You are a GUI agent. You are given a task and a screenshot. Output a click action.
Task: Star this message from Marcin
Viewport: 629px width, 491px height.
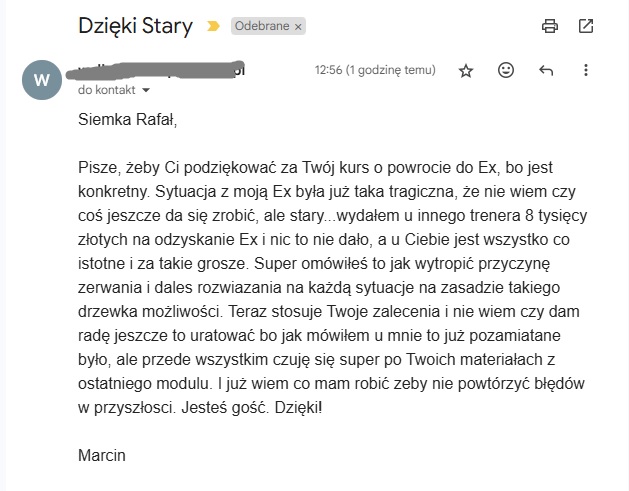[466, 71]
